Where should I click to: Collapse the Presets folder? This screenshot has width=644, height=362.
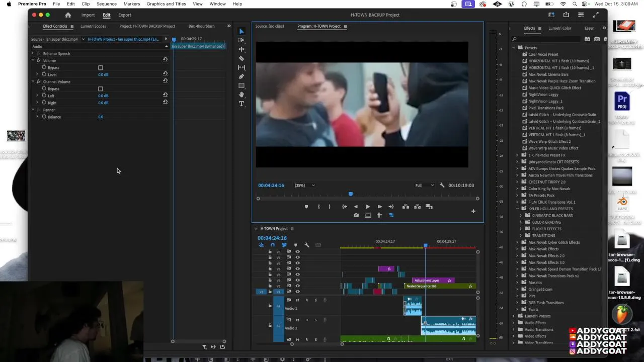(514, 48)
